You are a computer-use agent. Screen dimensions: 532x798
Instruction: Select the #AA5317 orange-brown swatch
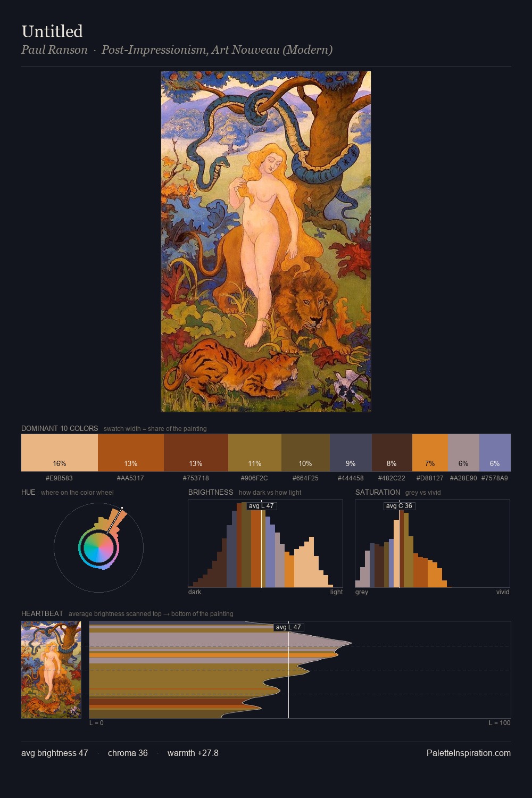point(131,453)
